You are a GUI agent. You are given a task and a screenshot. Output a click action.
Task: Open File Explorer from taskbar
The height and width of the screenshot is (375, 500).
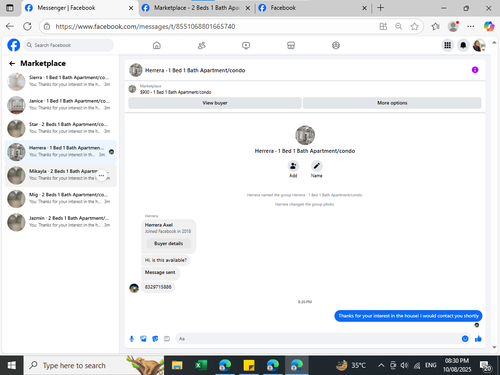tap(177, 365)
